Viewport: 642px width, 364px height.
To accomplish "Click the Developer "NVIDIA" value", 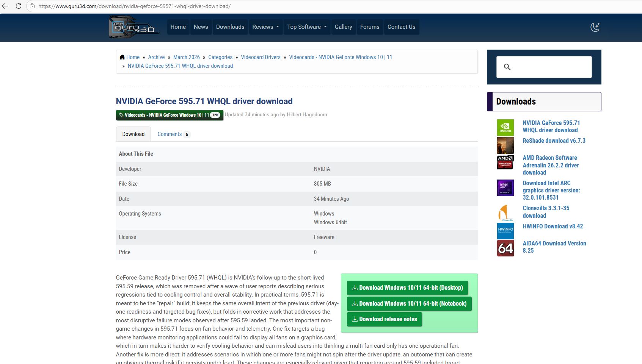I will tap(322, 169).
